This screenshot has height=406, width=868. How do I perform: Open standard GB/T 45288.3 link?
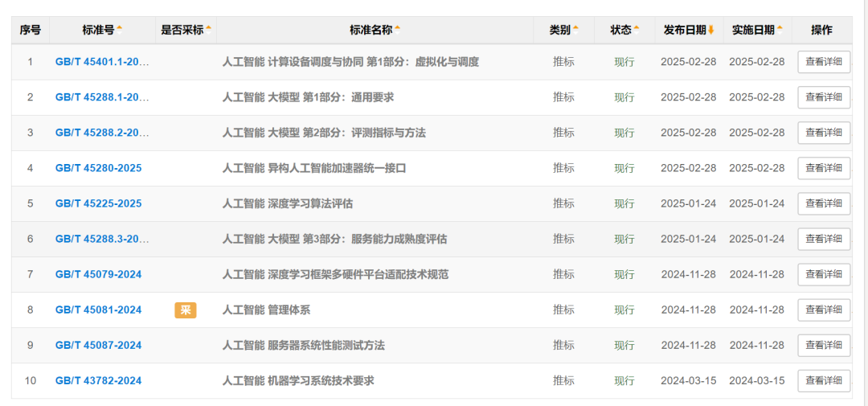[x=102, y=240]
